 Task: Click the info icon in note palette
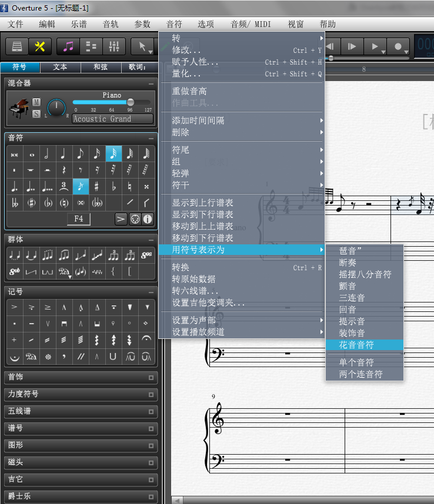pyautogui.click(x=148, y=219)
